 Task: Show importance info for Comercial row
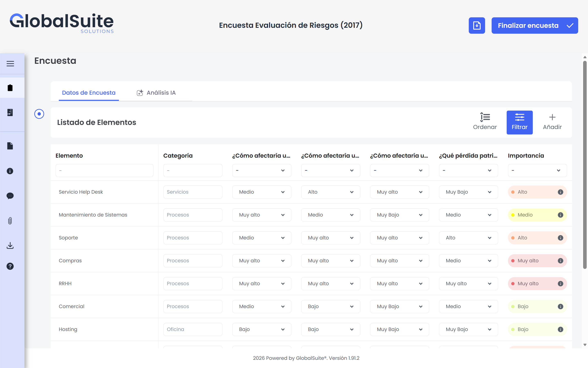561,306
